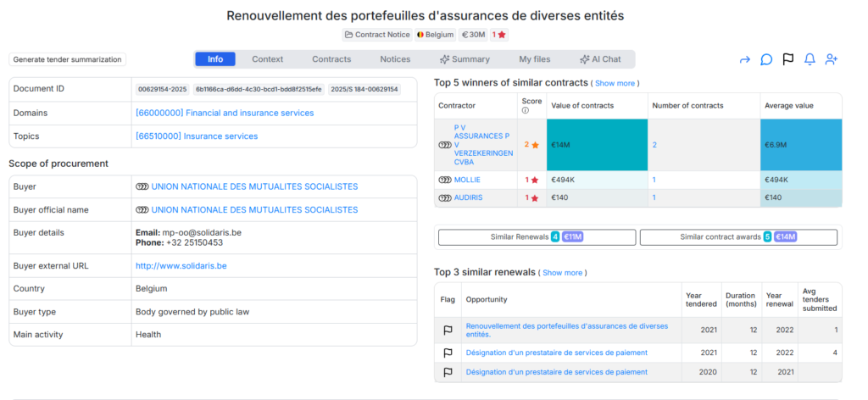868x400 pixels.
Task: Flag the Renouvellement des portefeuilles renewal row
Action: point(448,331)
